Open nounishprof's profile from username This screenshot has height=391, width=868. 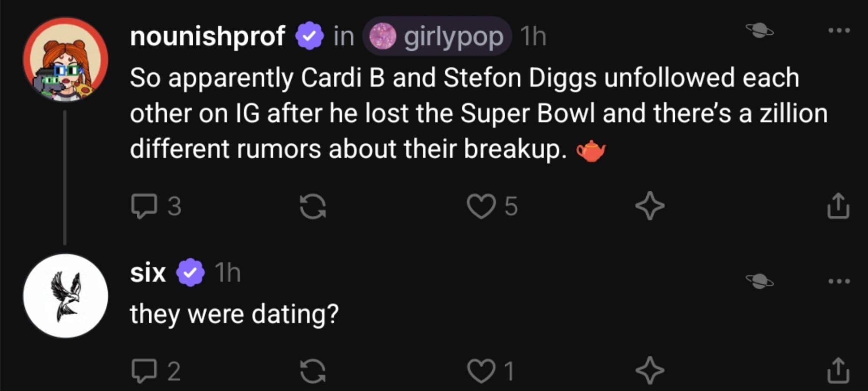click(207, 36)
